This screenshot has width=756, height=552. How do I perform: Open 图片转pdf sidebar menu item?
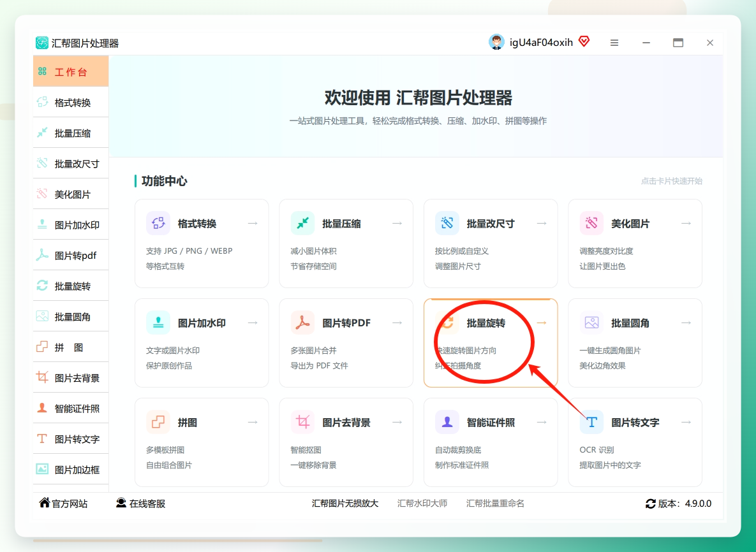pos(71,255)
